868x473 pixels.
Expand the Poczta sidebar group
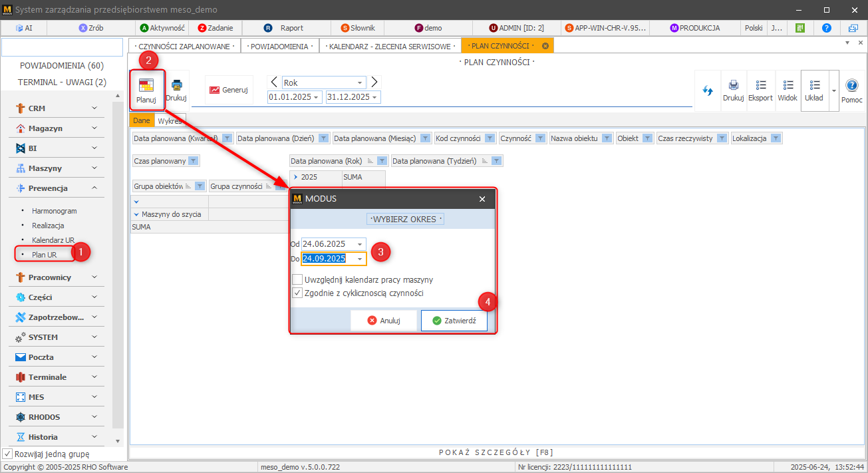(x=57, y=357)
